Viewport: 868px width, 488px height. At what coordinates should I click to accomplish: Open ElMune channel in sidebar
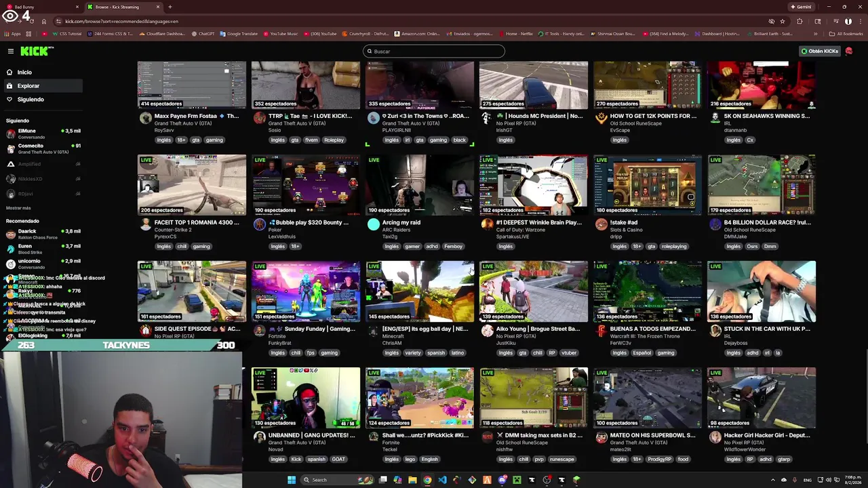42,134
